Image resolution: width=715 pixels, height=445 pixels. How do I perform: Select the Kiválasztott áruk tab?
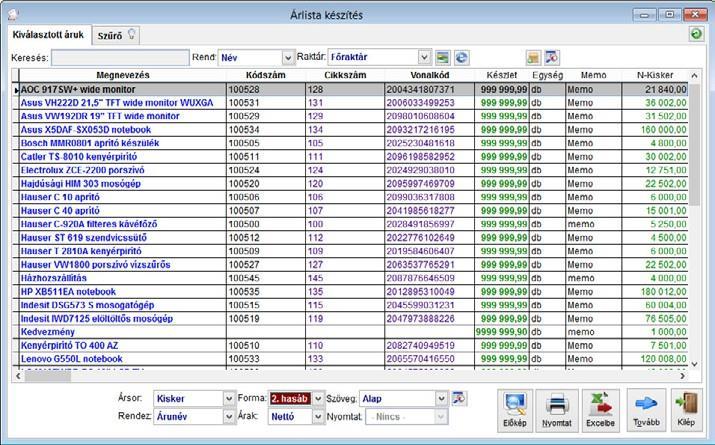(x=48, y=35)
